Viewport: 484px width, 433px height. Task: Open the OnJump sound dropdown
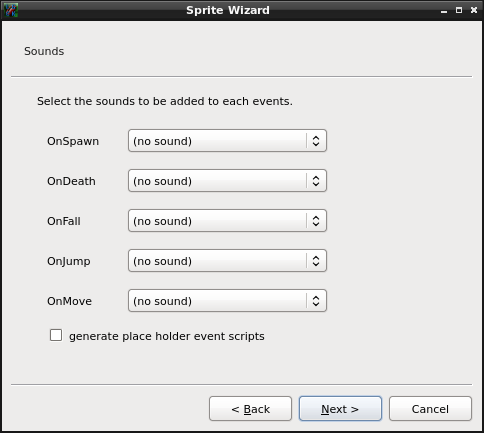227,261
